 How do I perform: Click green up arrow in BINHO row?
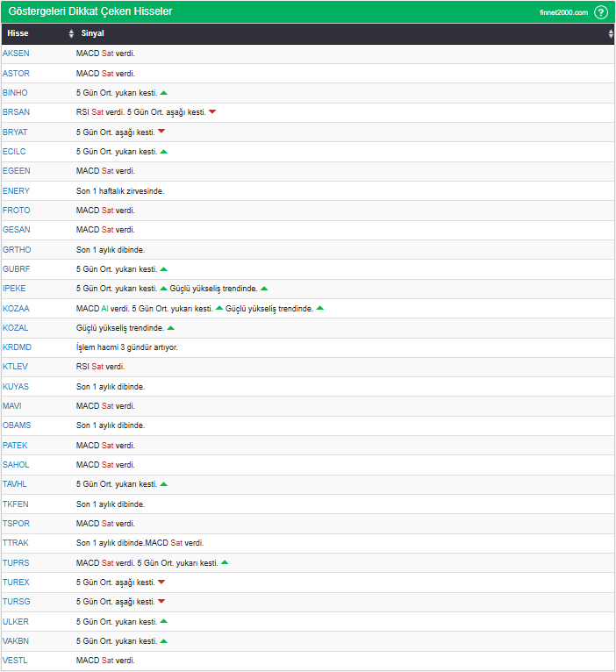click(x=164, y=92)
